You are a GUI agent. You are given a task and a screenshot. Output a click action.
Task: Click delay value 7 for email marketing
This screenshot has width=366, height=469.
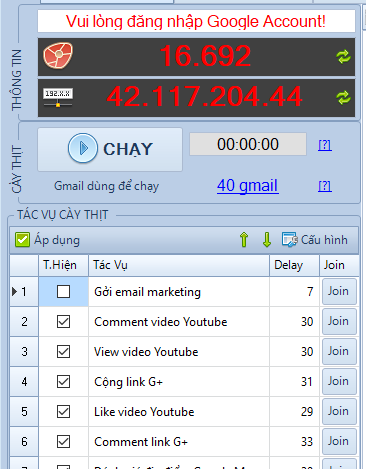pos(310,292)
